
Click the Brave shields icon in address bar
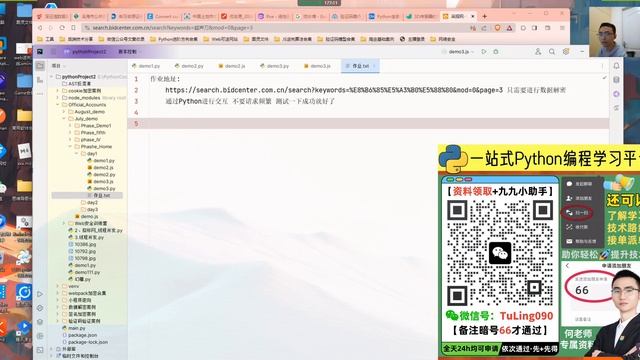coord(498,28)
